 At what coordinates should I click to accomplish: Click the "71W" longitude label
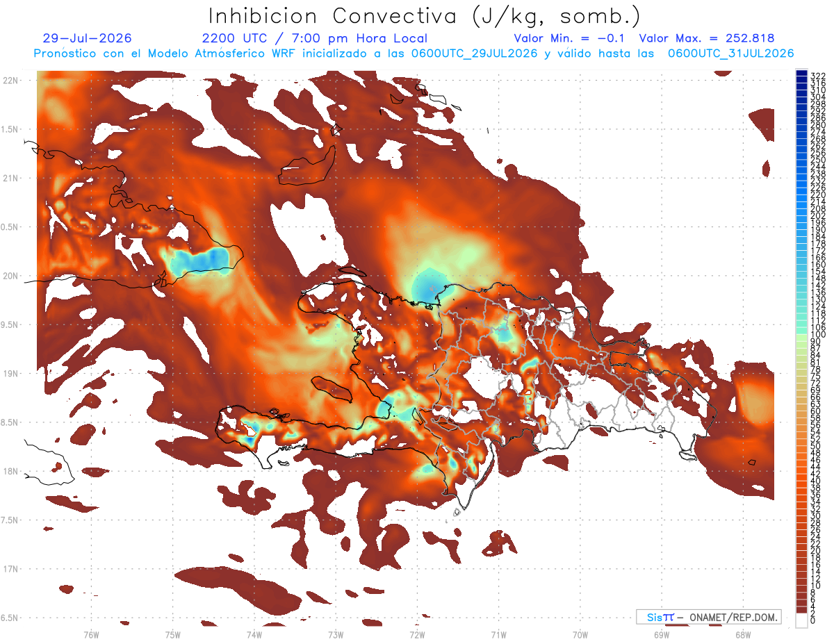[x=498, y=634]
